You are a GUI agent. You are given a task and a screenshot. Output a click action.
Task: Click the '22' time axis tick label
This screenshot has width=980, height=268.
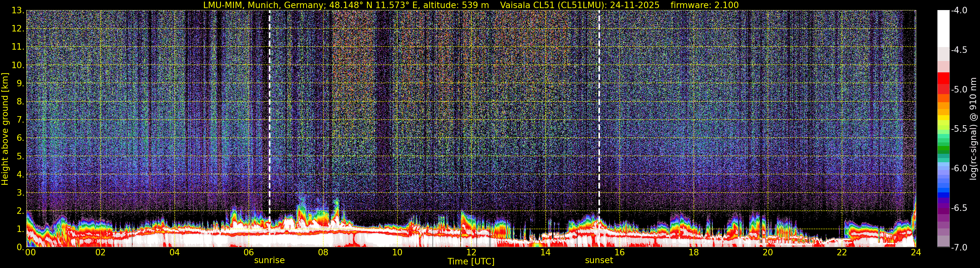842,252
